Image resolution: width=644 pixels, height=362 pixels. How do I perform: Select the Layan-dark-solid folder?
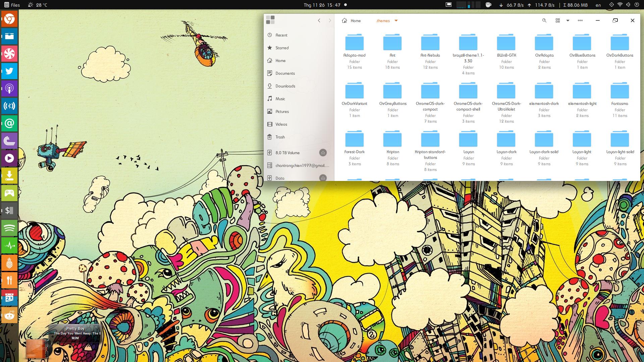[x=544, y=148]
